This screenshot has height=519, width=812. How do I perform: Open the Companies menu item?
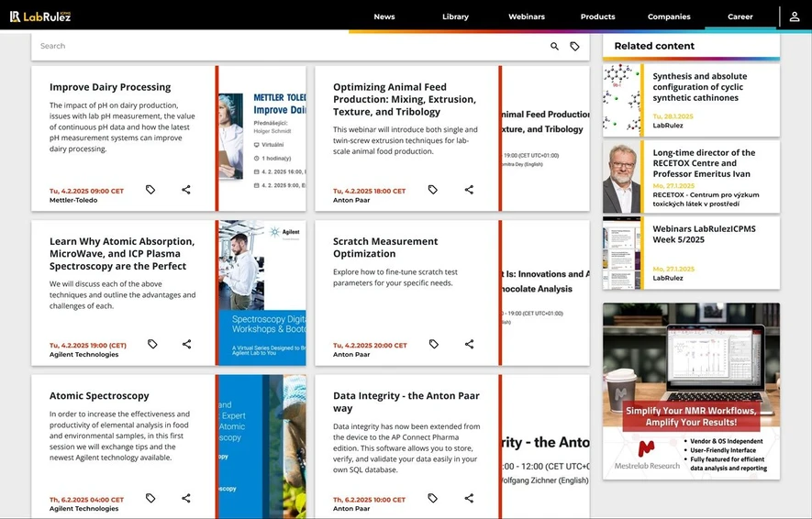[x=669, y=17]
